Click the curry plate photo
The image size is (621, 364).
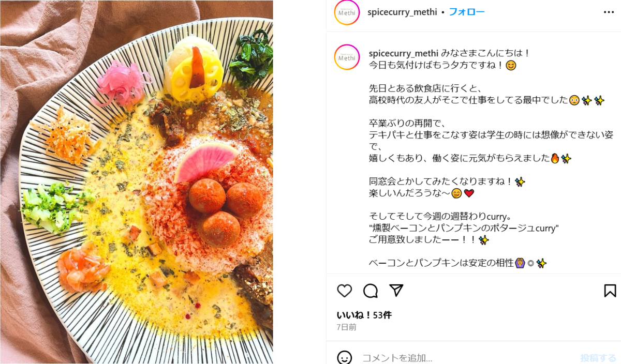(x=137, y=182)
